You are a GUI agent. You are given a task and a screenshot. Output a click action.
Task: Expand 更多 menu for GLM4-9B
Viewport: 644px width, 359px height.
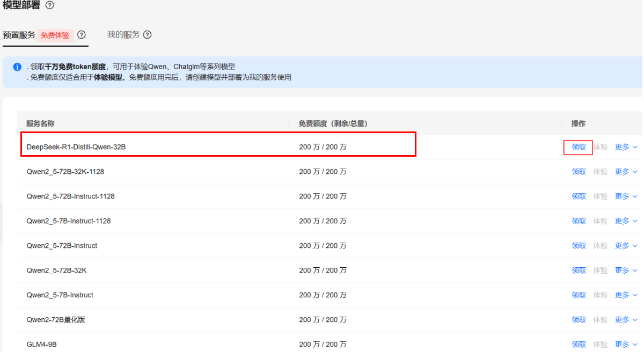626,345
